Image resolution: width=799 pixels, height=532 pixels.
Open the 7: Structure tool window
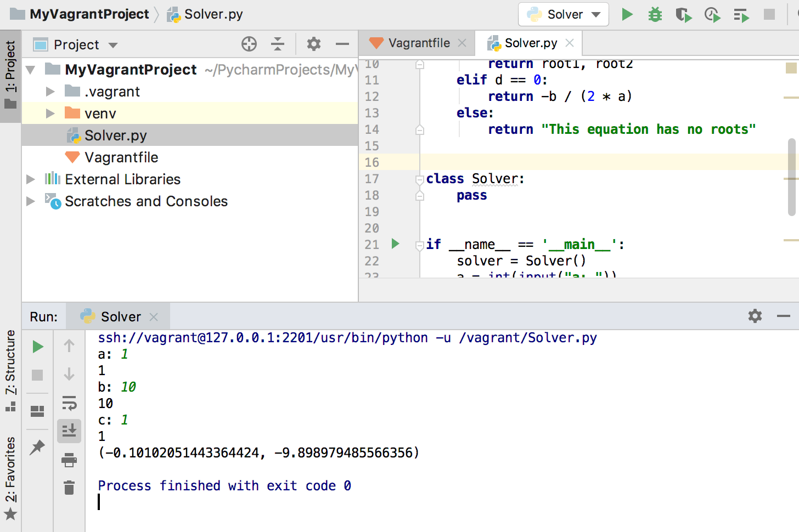[10, 362]
